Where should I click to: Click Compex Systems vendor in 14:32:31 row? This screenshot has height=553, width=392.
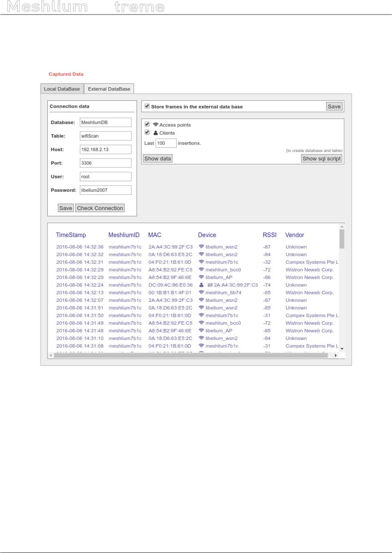click(x=312, y=262)
